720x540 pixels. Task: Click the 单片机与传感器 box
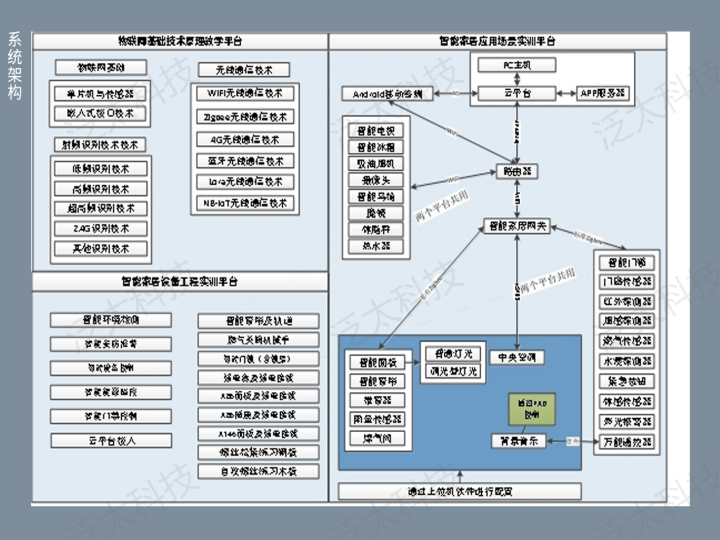click(x=102, y=93)
